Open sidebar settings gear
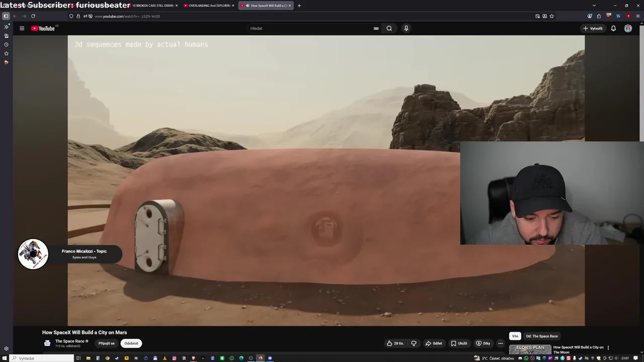The image size is (644, 362). (x=6, y=348)
